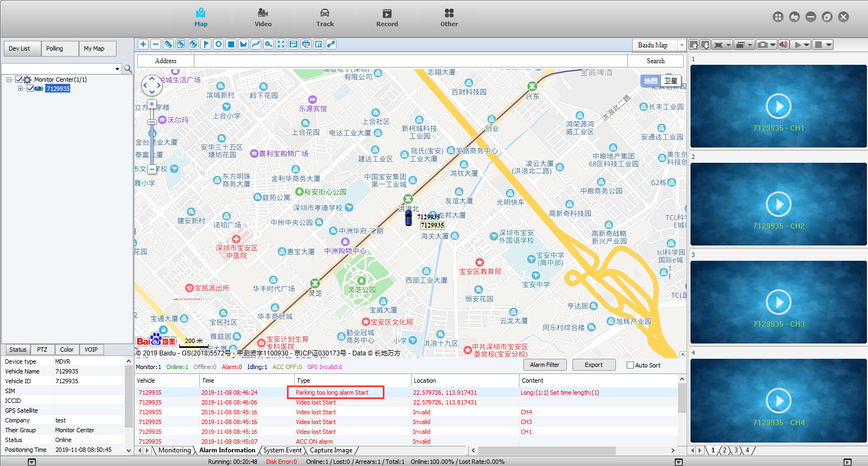Select the distance ruler measuring tool
This screenshot has width=868, height=466.
tap(168, 45)
